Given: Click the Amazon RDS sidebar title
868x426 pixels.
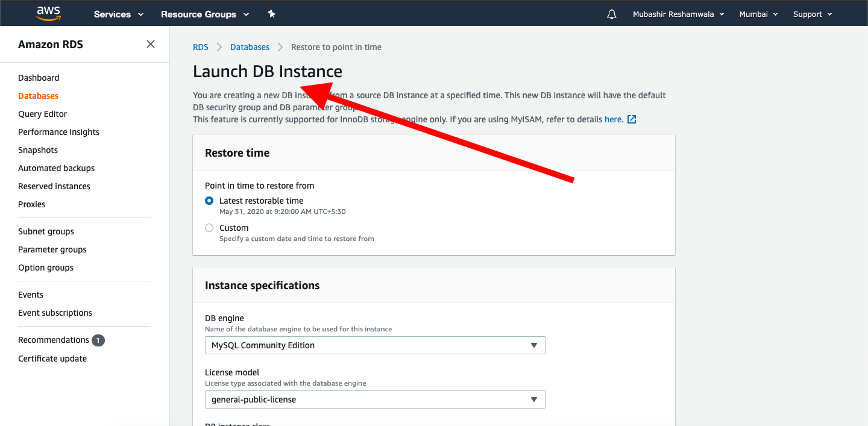Looking at the screenshot, I should [x=51, y=45].
